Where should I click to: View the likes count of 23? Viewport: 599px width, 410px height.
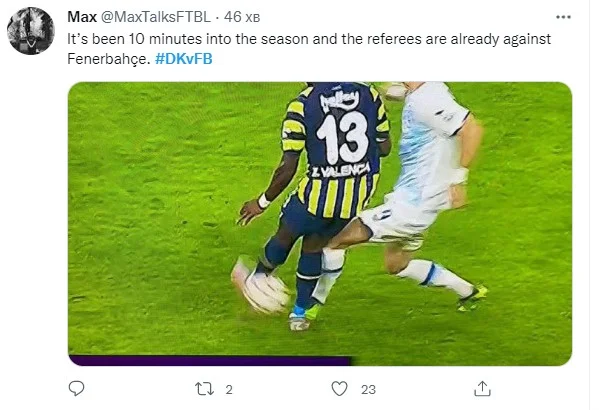click(x=368, y=389)
